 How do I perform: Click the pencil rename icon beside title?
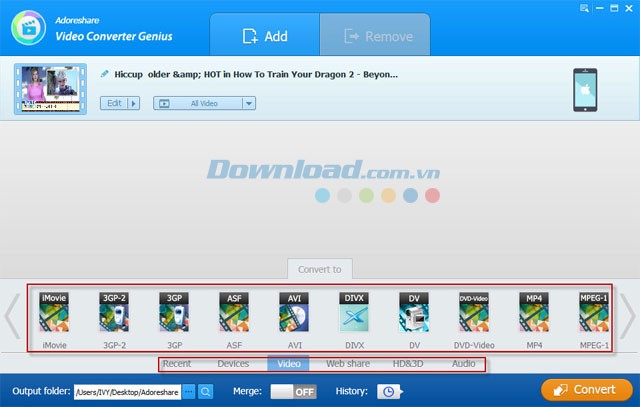104,74
